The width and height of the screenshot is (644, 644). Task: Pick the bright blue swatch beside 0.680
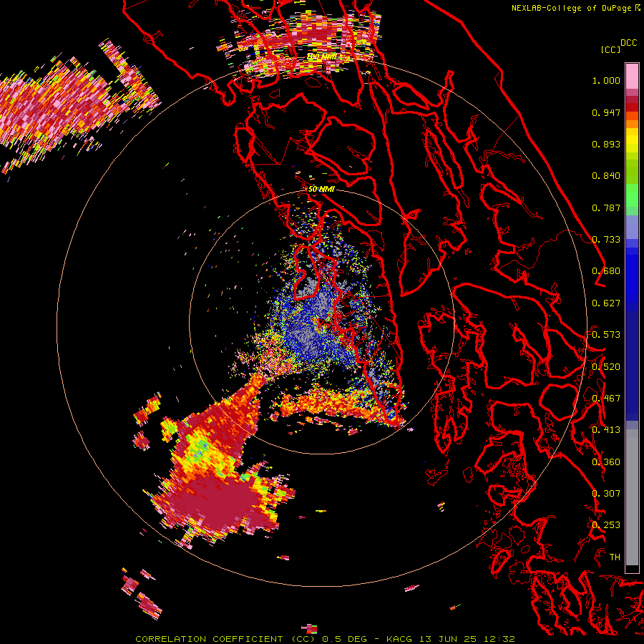click(632, 273)
